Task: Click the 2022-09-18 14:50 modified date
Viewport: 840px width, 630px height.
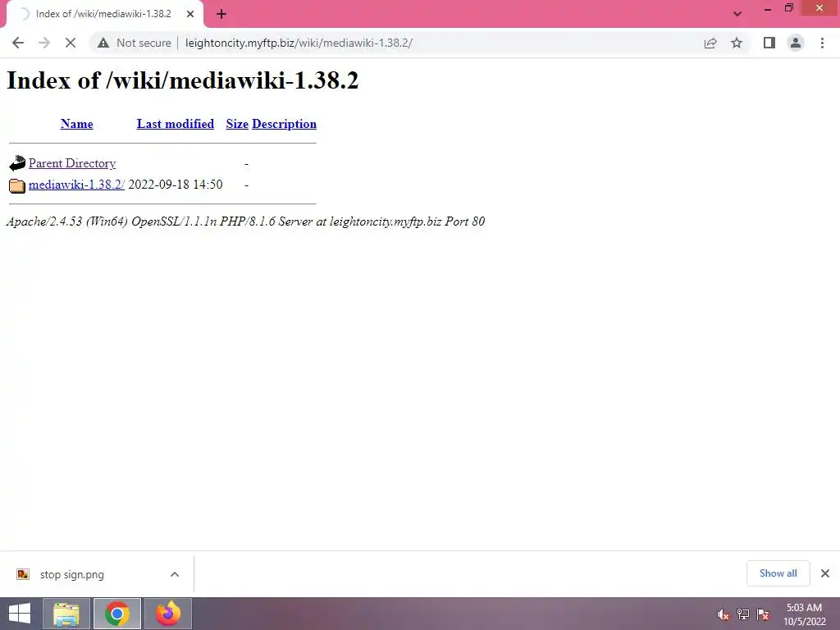Action: coord(176,185)
